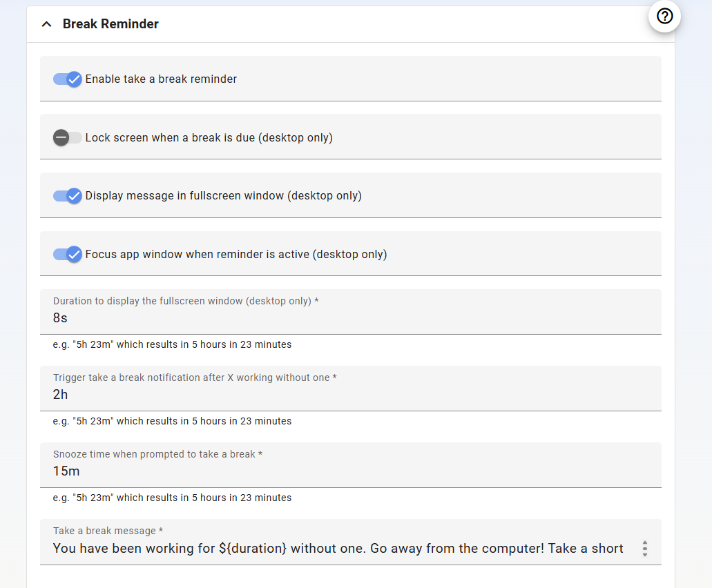Click the hint text under the duration field
Screen dimensions: 712x588
click(x=172, y=344)
